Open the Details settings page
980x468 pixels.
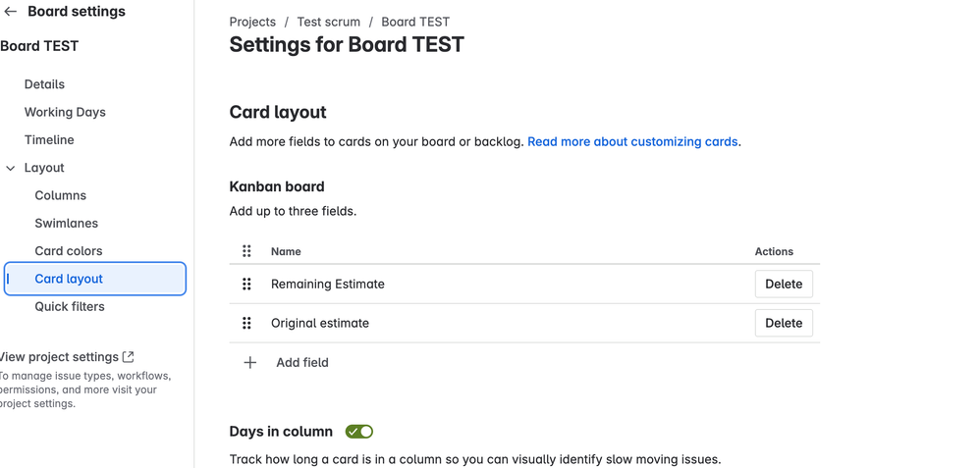coord(44,84)
